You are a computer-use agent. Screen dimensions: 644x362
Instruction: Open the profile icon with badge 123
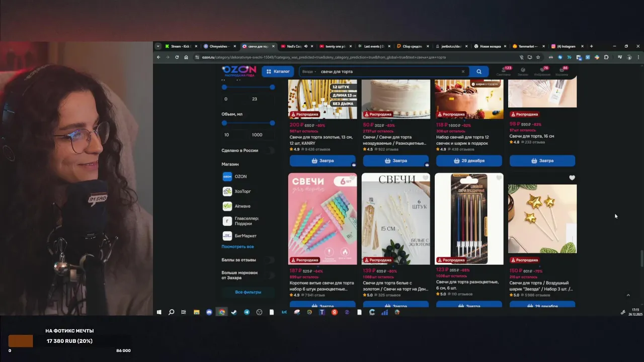[504, 71]
